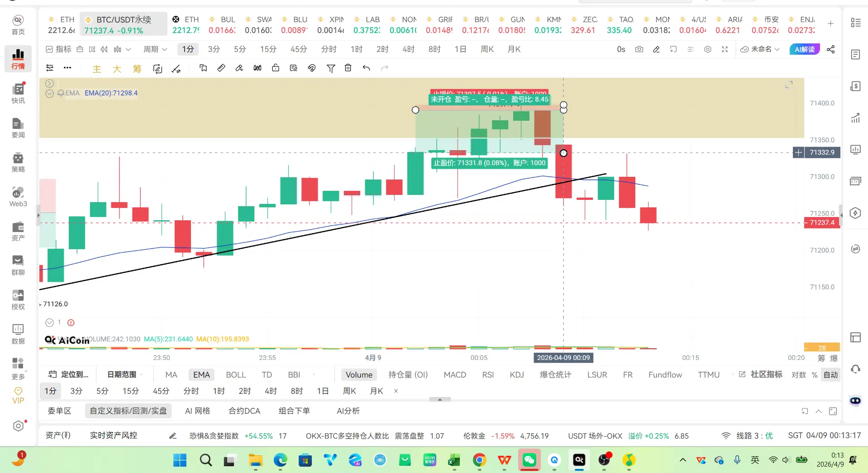Image resolution: width=868 pixels, height=473 pixels.
Task: Expand the bottom panel arrow handle
Action: (440, 399)
